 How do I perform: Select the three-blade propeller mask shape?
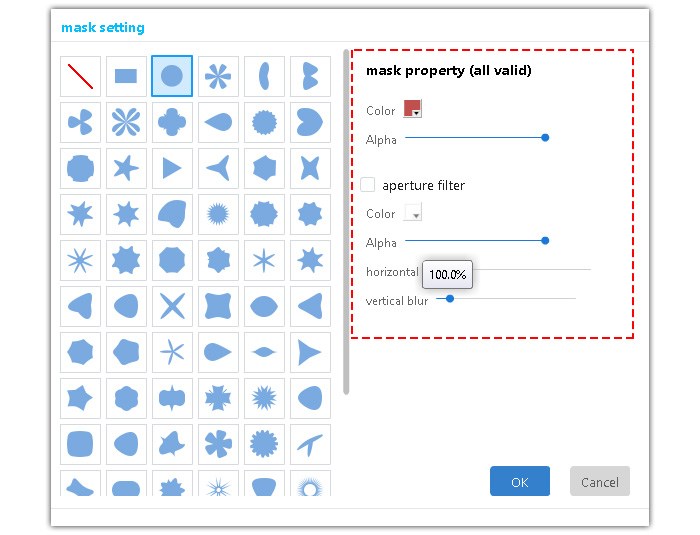coord(80,122)
